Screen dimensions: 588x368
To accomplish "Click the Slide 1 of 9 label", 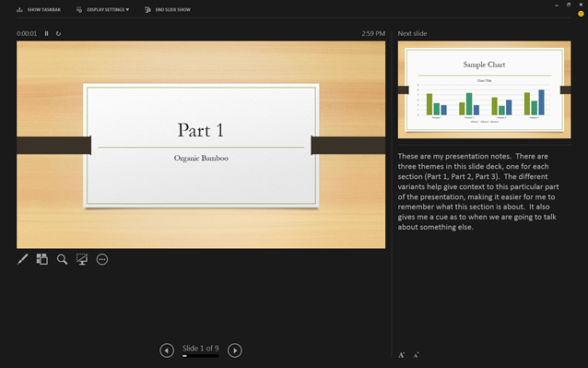I will tap(201, 348).
